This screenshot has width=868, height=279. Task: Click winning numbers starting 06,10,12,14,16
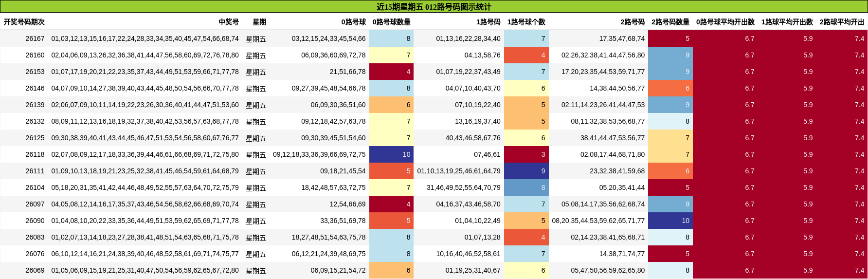(x=145, y=254)
